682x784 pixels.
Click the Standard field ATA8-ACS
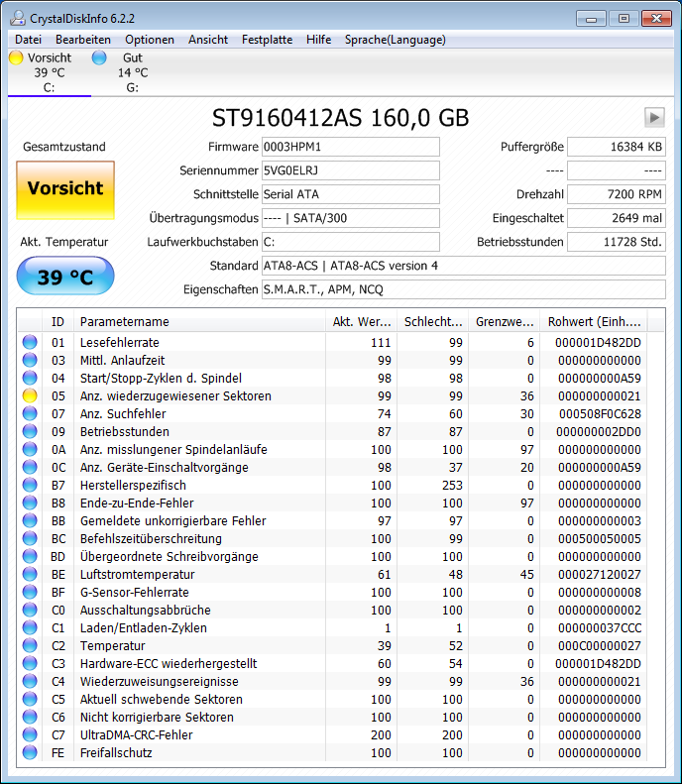(464, 266)
